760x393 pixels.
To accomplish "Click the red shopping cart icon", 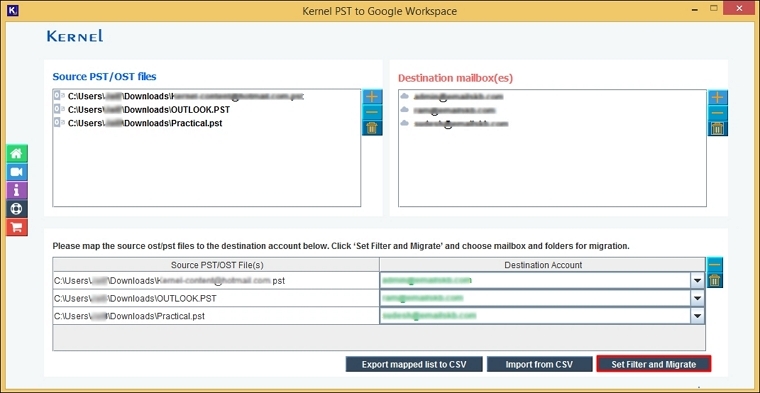I will pos(16,227).
